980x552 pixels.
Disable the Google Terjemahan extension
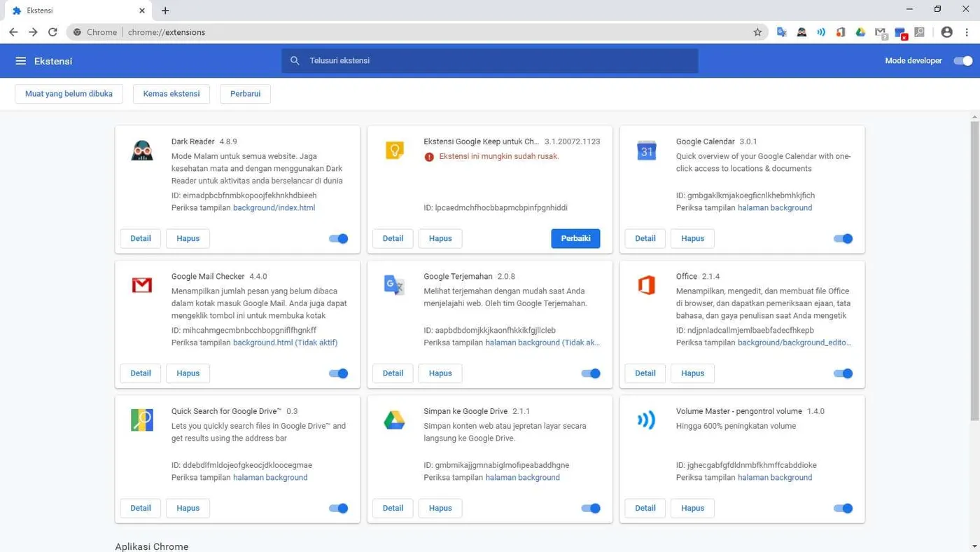(591, 373)
